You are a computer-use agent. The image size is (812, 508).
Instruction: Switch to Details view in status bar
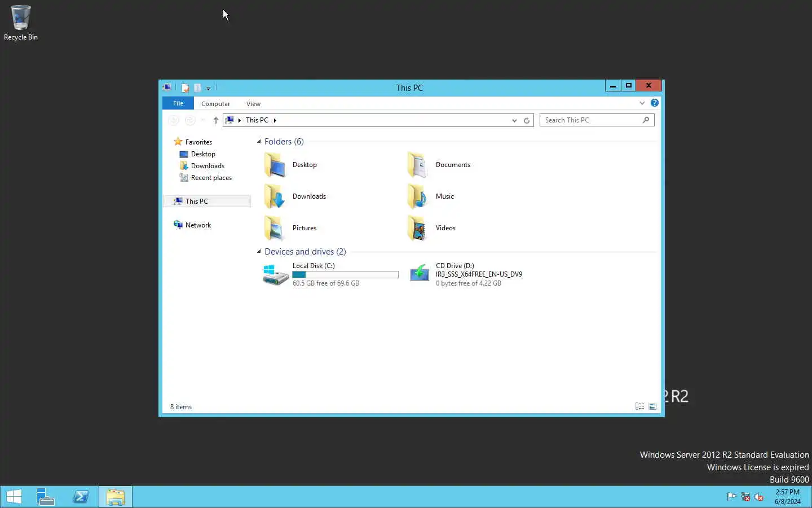point(639,406)
